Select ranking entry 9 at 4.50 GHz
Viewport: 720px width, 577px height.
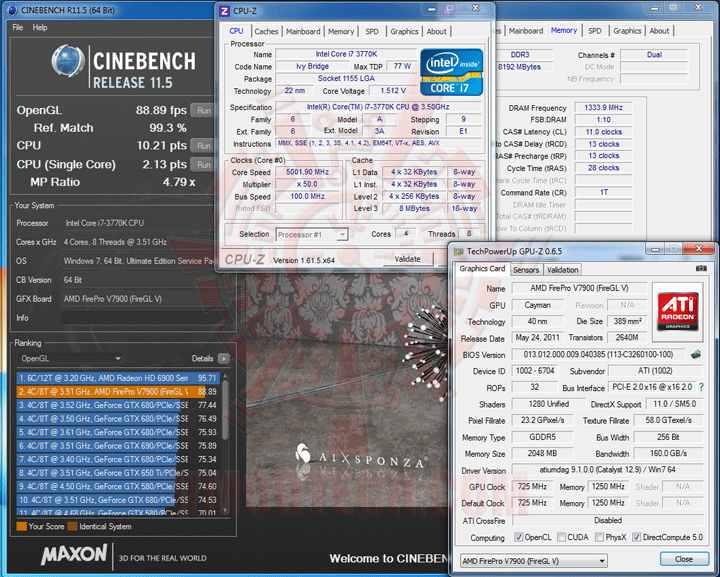(x=118, y=486)
